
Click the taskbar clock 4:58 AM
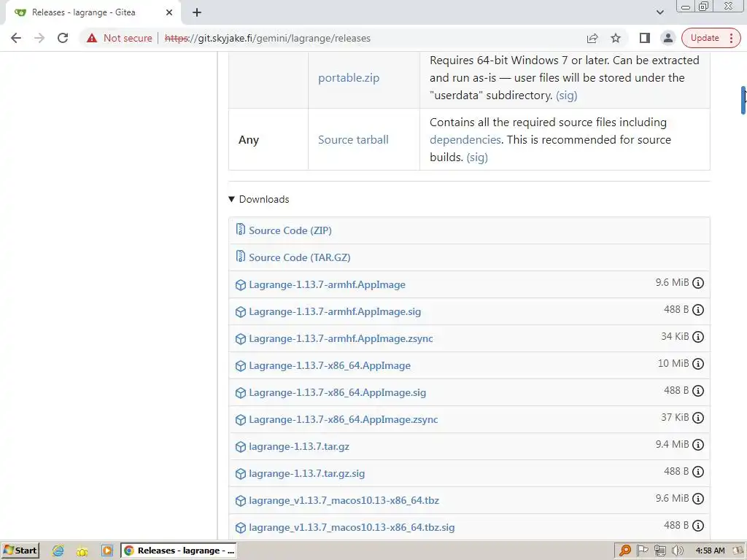(x=710, y=551)
